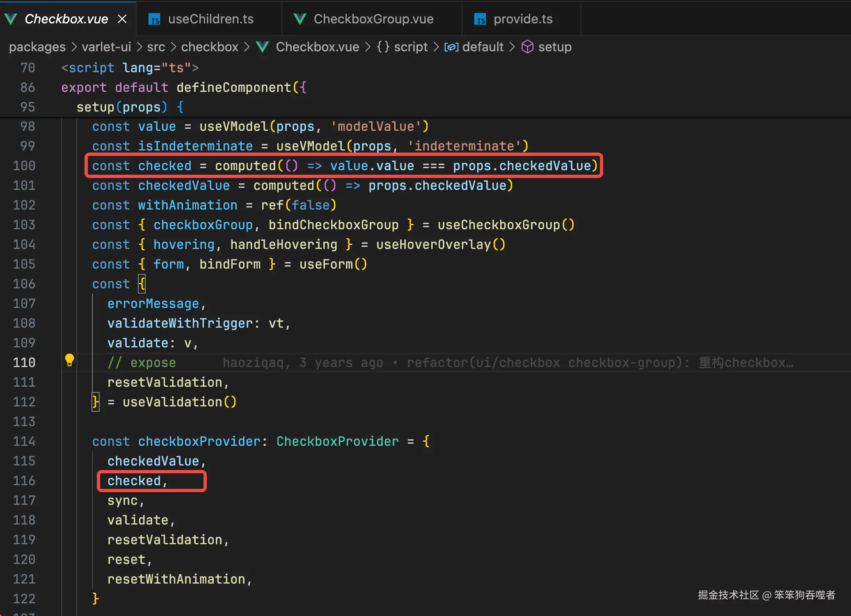Open the varlet-ui breadcrumb dropdown
The image size is (851, 616).
click(106, 47)
